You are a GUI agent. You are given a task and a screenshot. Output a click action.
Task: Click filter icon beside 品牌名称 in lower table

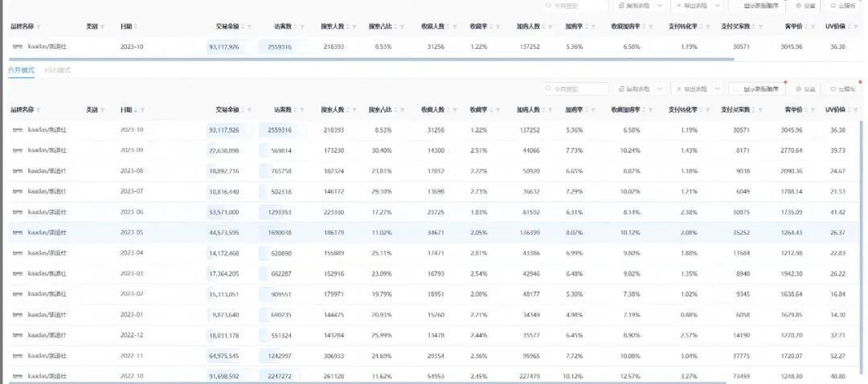coord(39,110)
